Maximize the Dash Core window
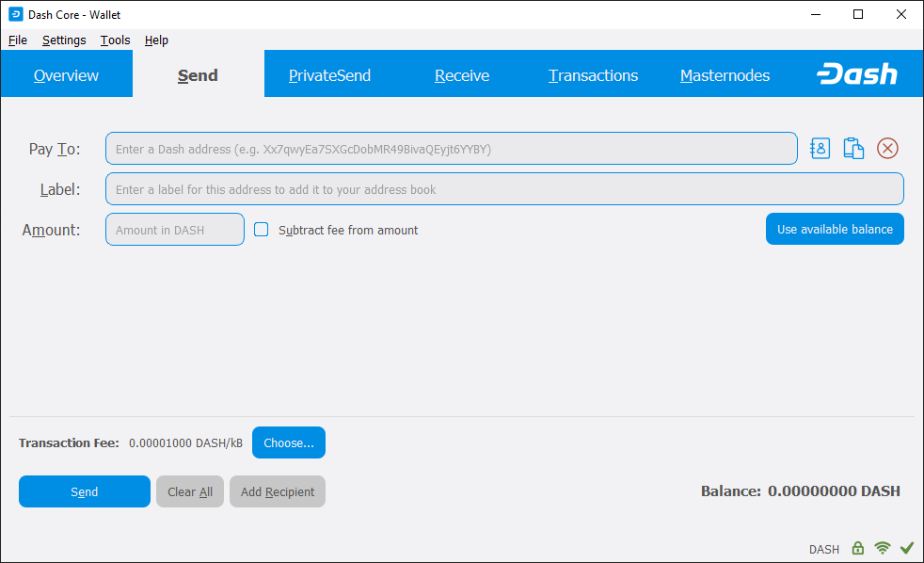Viewport: 924px width, 563px height. 858,14
